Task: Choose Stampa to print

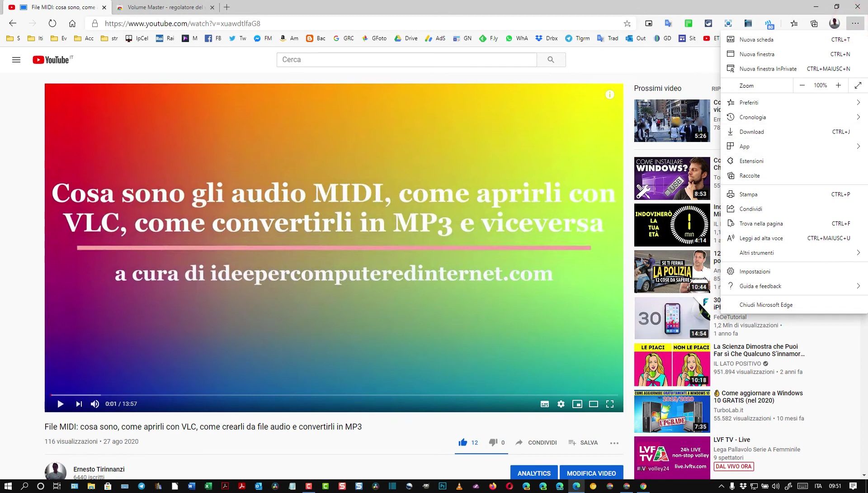Action: click(x=794, y=194)
